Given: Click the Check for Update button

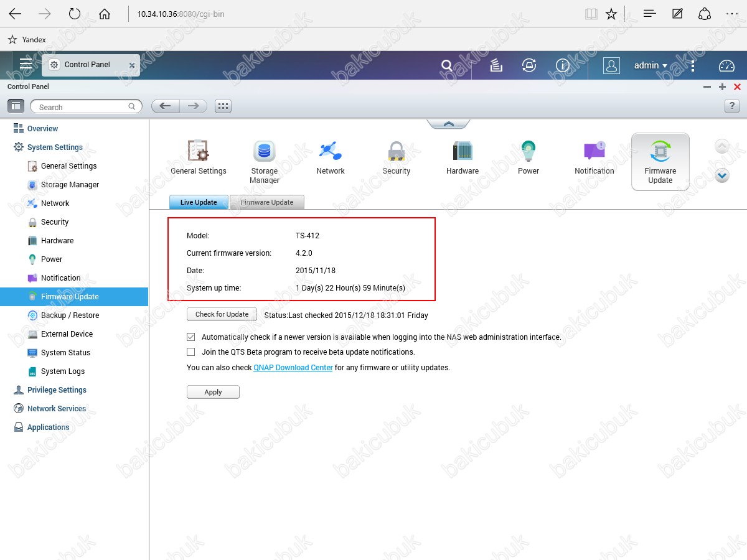Looking at the screenshot, I should 222,315.
